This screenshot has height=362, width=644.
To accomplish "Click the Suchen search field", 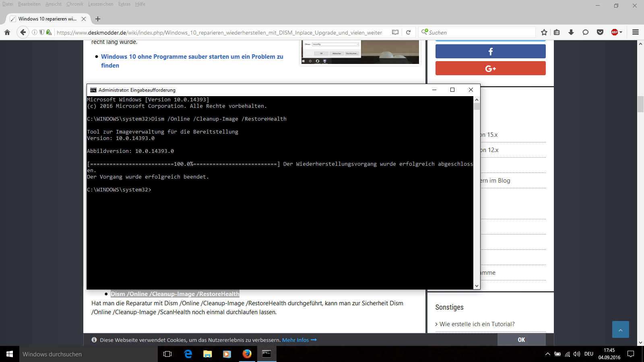I will tap(479, 33).
